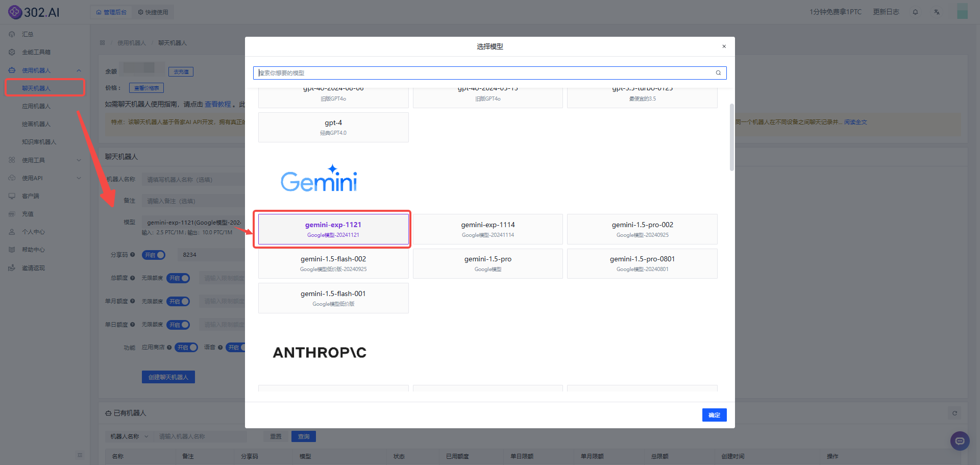Open 1分钟免费拿1PTC promotion link
Screen dimensions: 980x465
835,12
